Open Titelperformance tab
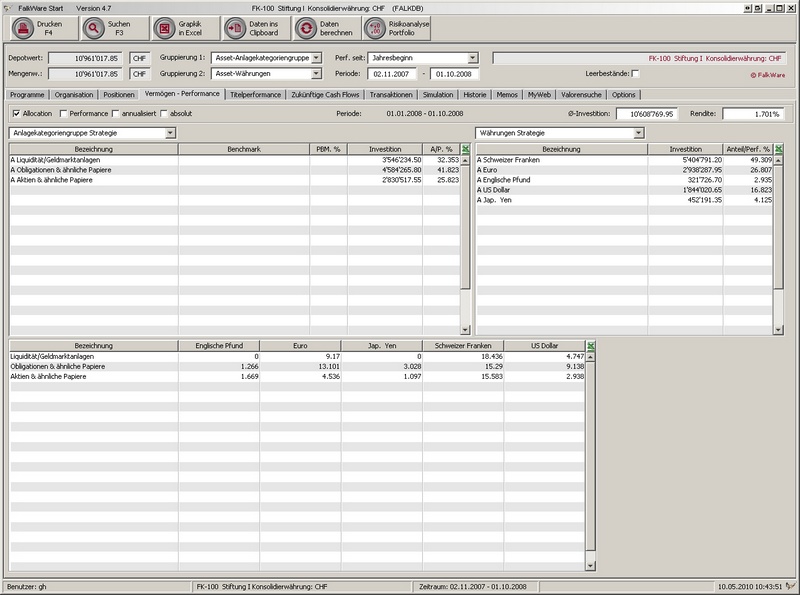Image resolution: width=800 pixels, height=595 pixels. 255,95
